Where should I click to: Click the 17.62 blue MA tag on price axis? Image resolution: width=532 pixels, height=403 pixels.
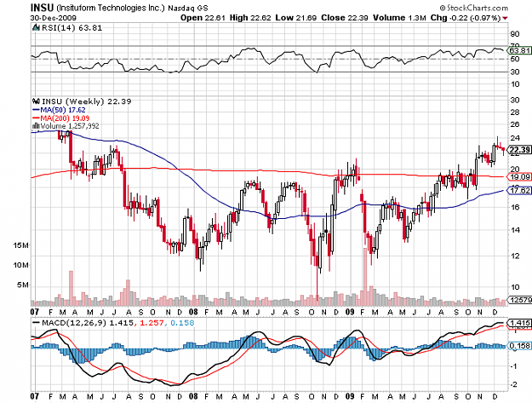(519, 191)
